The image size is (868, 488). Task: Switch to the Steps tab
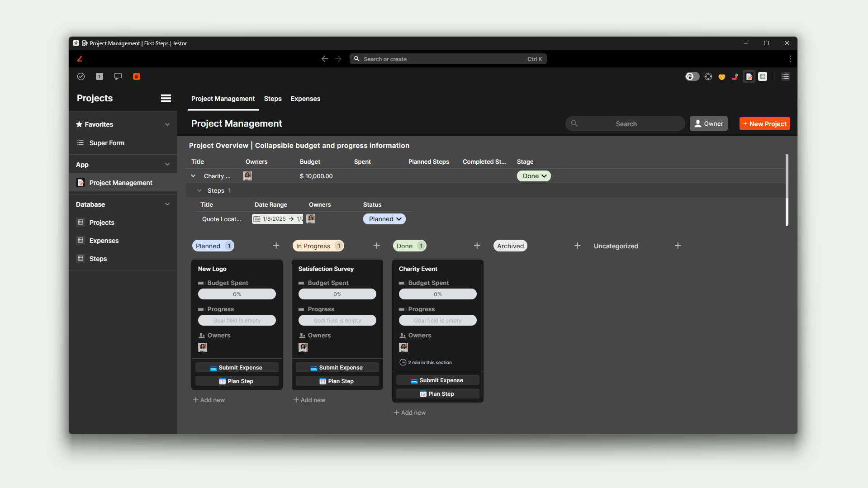[273, 99]
